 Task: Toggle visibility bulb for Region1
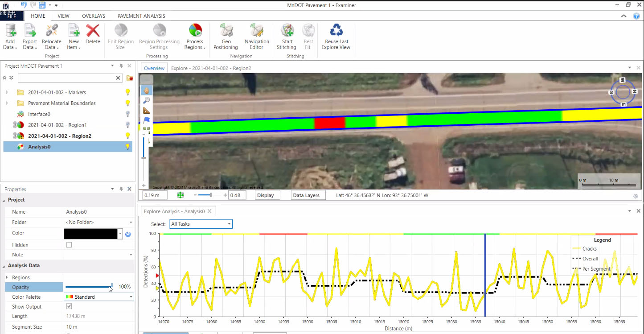click(x=127, y=125)
